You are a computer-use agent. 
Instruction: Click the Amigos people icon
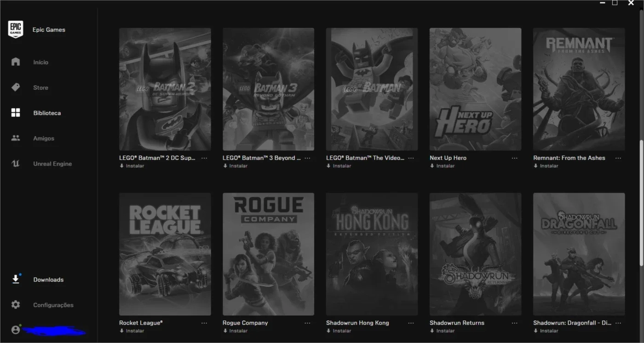pos(16,138)
